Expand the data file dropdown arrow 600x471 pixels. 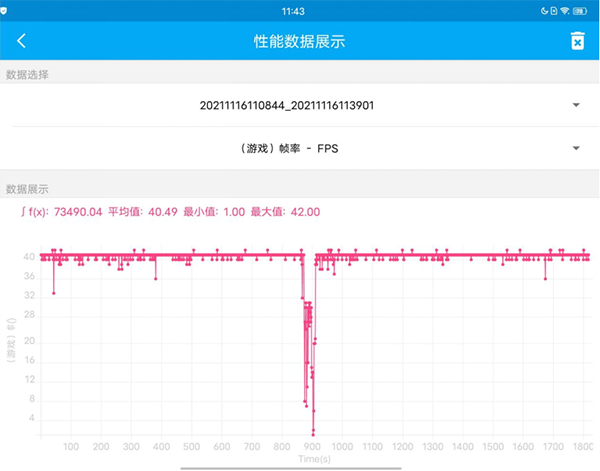(x=576, y=105)
